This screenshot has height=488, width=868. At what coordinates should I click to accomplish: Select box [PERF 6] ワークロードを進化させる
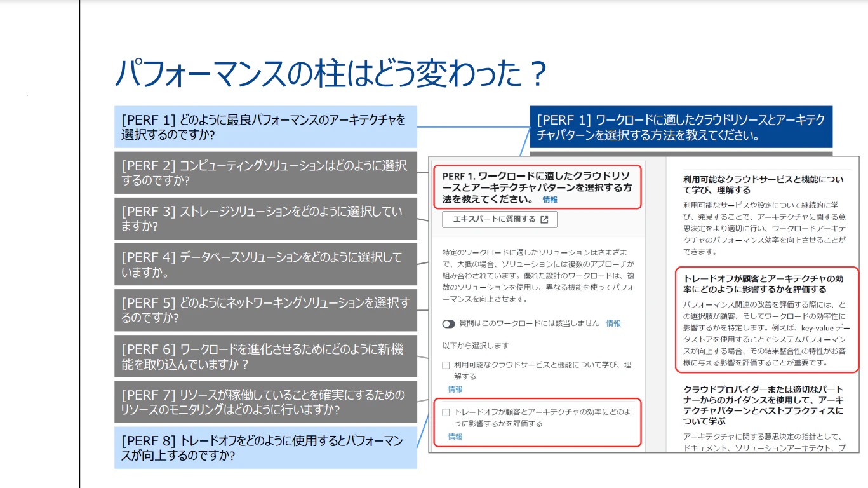[x=265, y=356]
